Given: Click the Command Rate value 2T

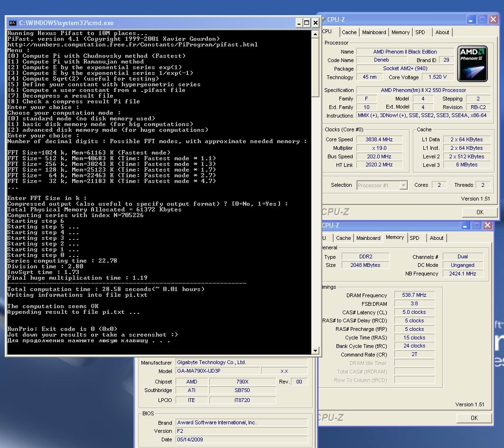Looking at the screenshot, I should pos(414,354).
